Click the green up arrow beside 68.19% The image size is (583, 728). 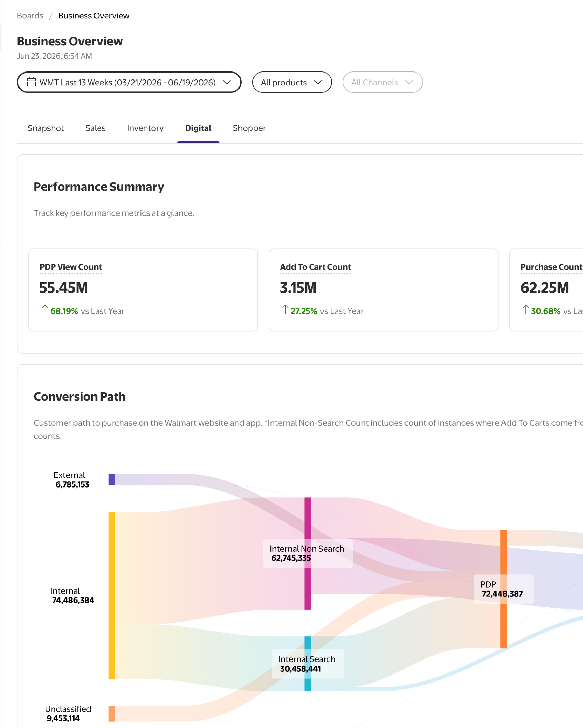tap(45, 310)
